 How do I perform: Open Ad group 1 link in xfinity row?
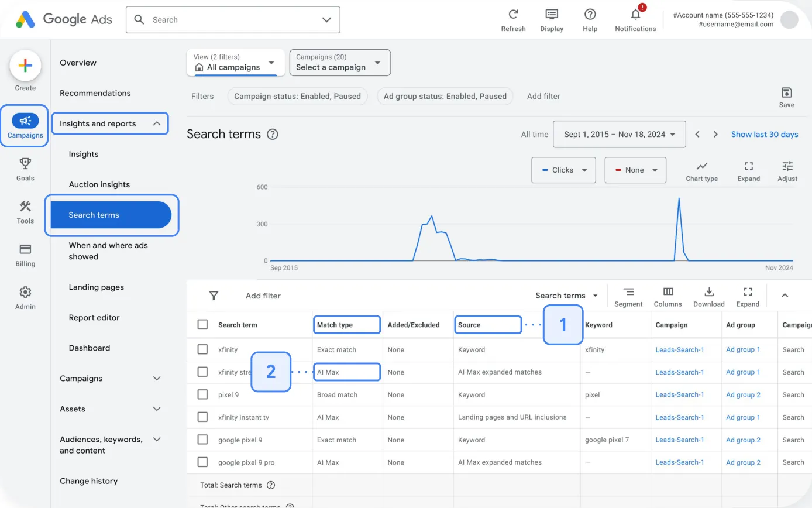(743, 349)
